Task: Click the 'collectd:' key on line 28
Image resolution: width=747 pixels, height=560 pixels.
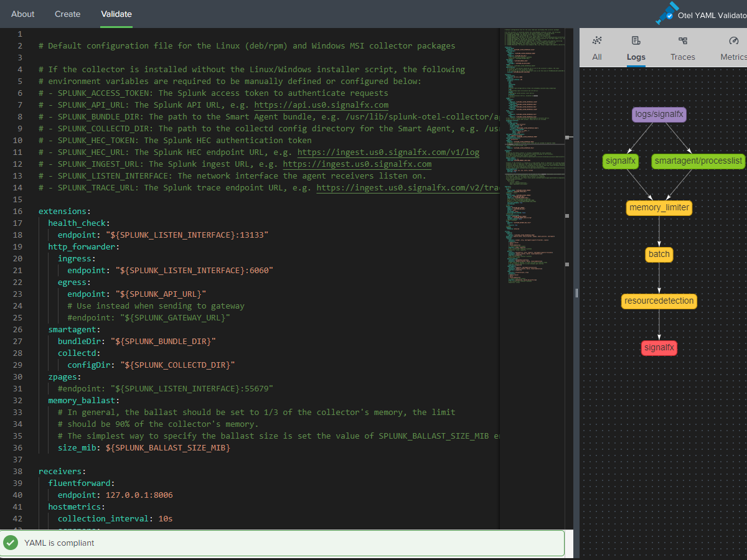Action: 80,353
